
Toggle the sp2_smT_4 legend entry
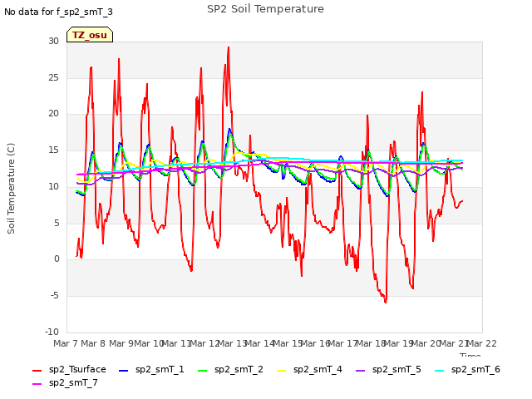click(309, 369)
